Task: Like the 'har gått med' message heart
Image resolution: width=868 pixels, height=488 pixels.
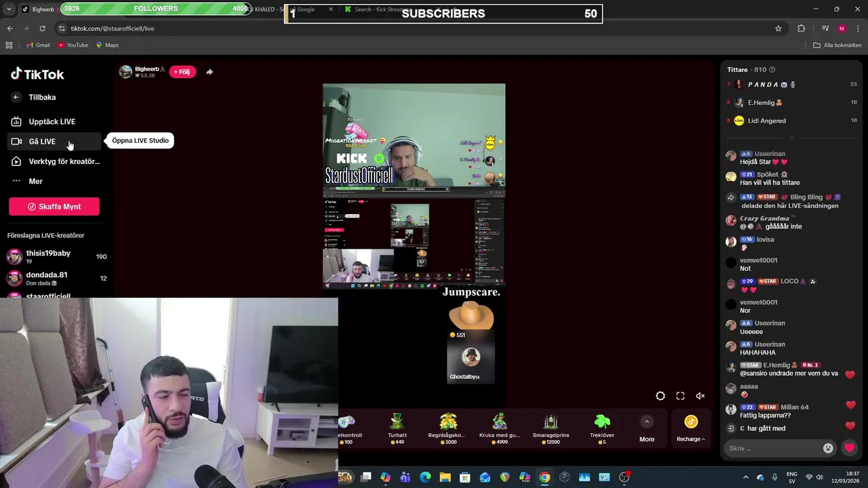Action: point(850,426)
